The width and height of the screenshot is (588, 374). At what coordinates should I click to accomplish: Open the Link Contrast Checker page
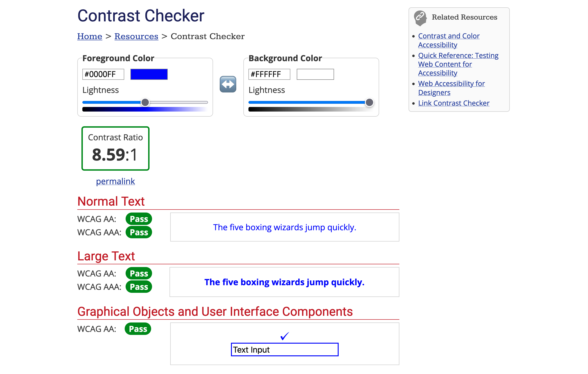tap(454, 103)
